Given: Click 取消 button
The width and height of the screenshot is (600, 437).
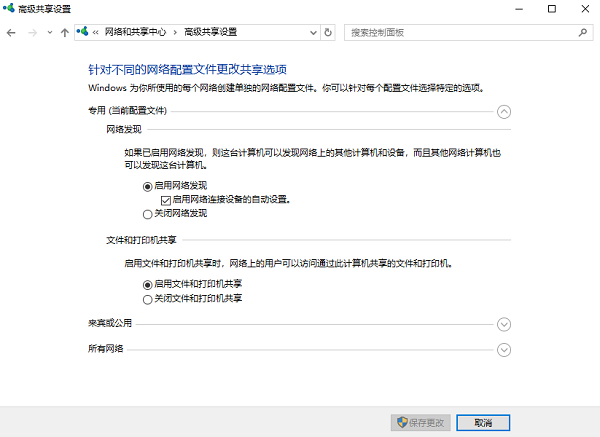Looking at the screenshot, I should (x=483, y=423).
